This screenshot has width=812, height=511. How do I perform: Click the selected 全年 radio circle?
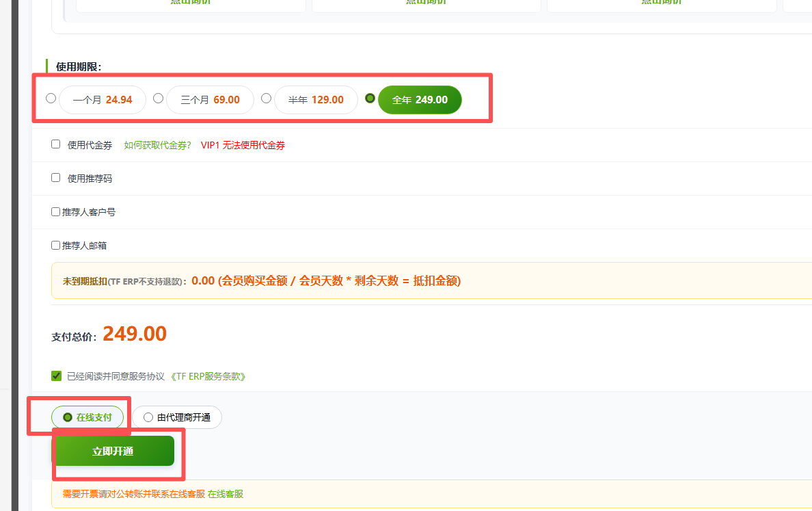coord(370,99)
